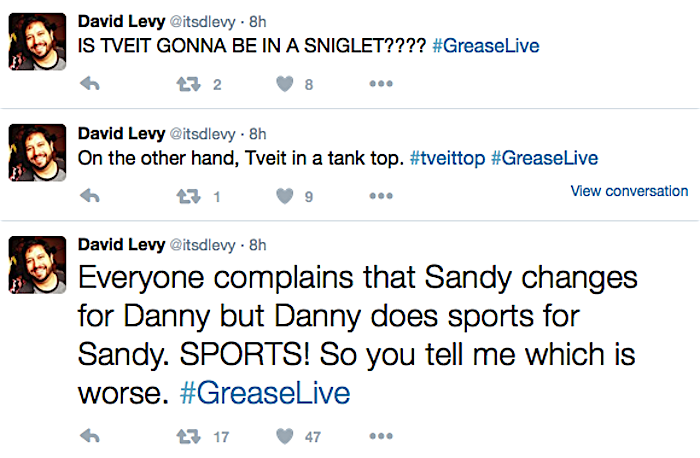Like the tank top tweet
Viewport: 700px width, 458px height.
click(x=285, y=197)
